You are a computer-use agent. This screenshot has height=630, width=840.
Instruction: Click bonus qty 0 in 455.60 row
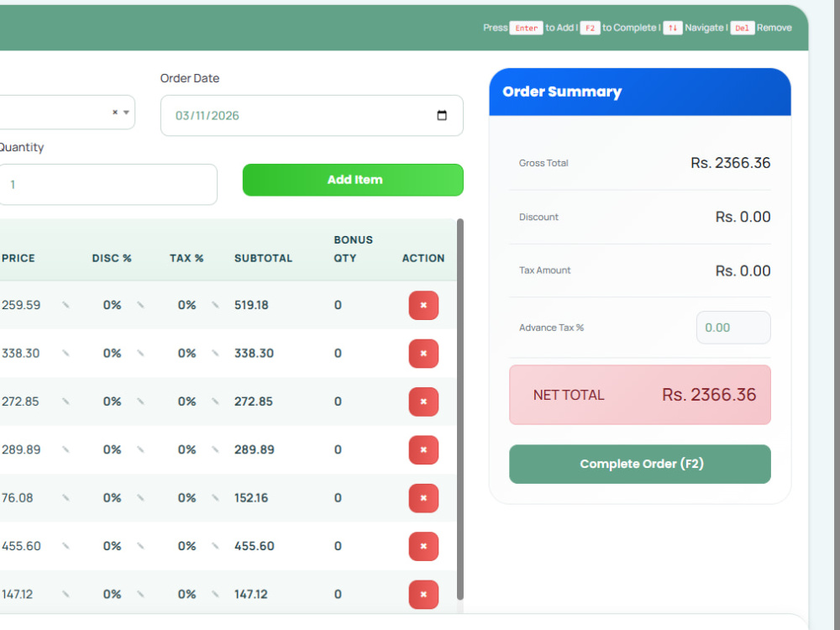[x=338, y=546]
